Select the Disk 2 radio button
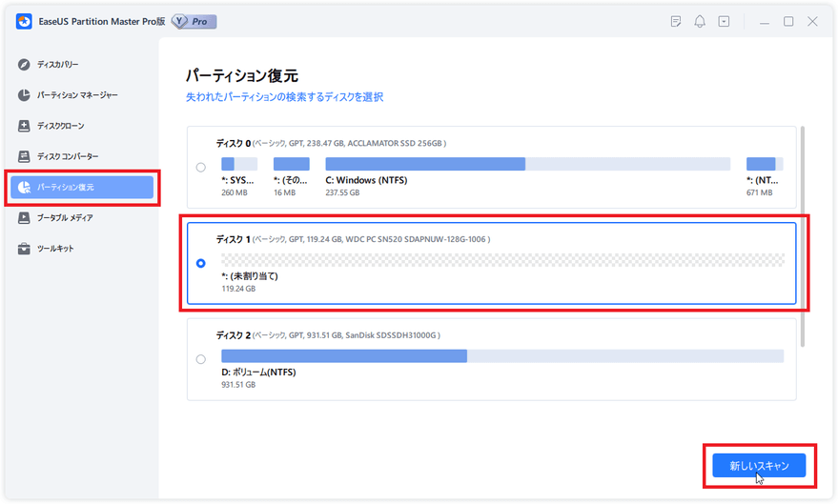The image size is (838, 504). tap(200, 359)
